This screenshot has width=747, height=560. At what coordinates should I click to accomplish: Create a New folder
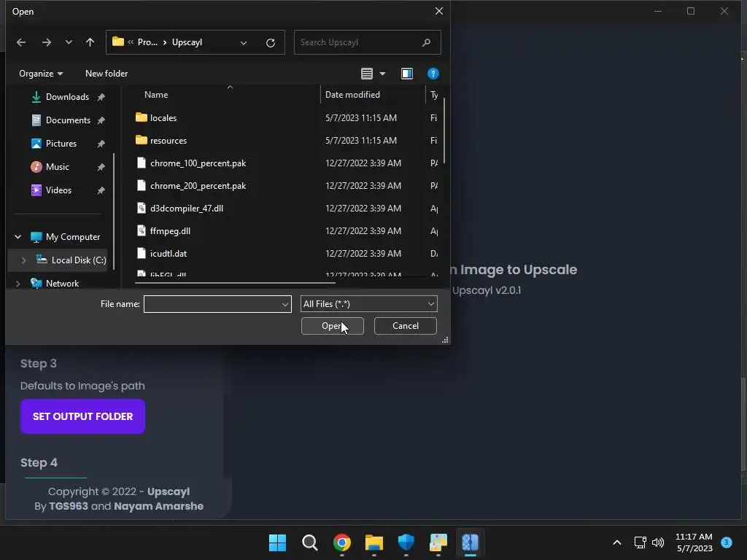tap(107, 74)
